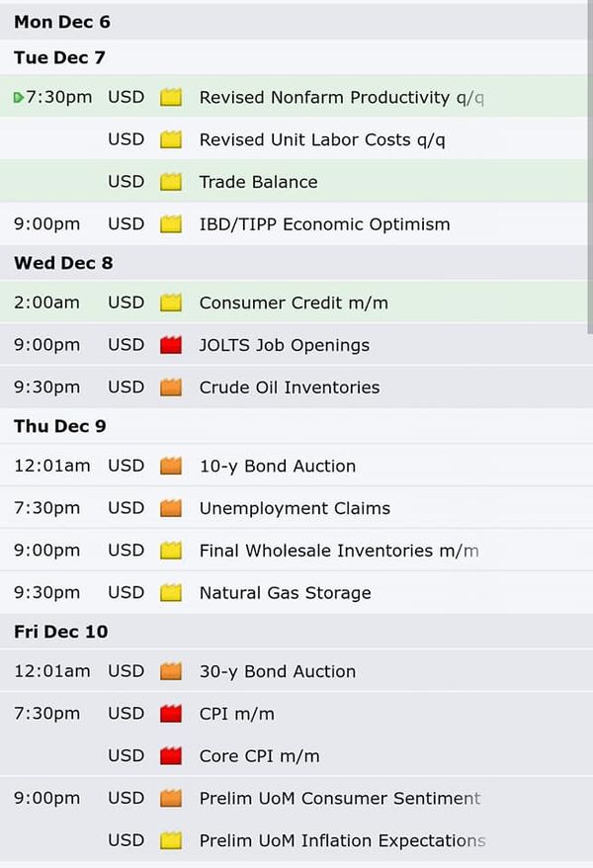The height and width of the screenshot is (868, 593).
Task: Click the vertical scrollbar thumb on the right edge
Action: click(x=590, y=167)
